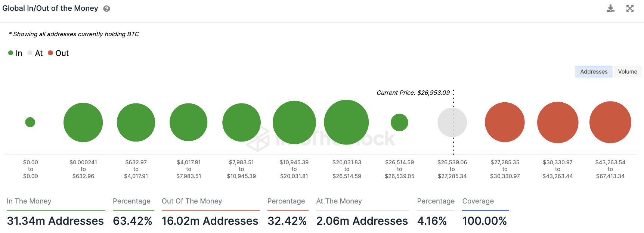Expand chart to fullscreen view
Viewport: 644px width, 233px height.
(630, 9)
